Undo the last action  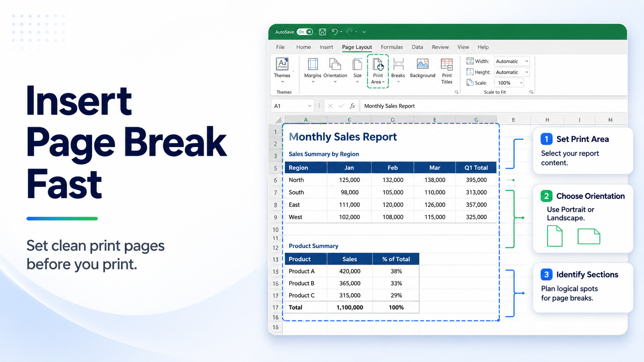coord(334,32)
